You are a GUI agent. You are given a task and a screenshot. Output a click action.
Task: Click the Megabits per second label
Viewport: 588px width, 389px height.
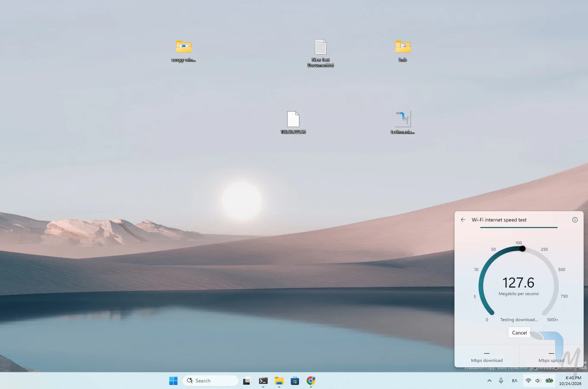point(518,294)
